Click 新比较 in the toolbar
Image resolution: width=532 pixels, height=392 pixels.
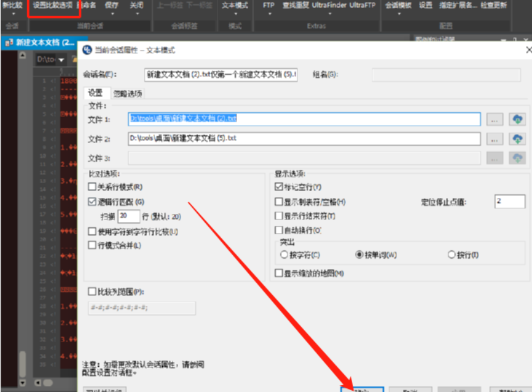coord(12,5)
